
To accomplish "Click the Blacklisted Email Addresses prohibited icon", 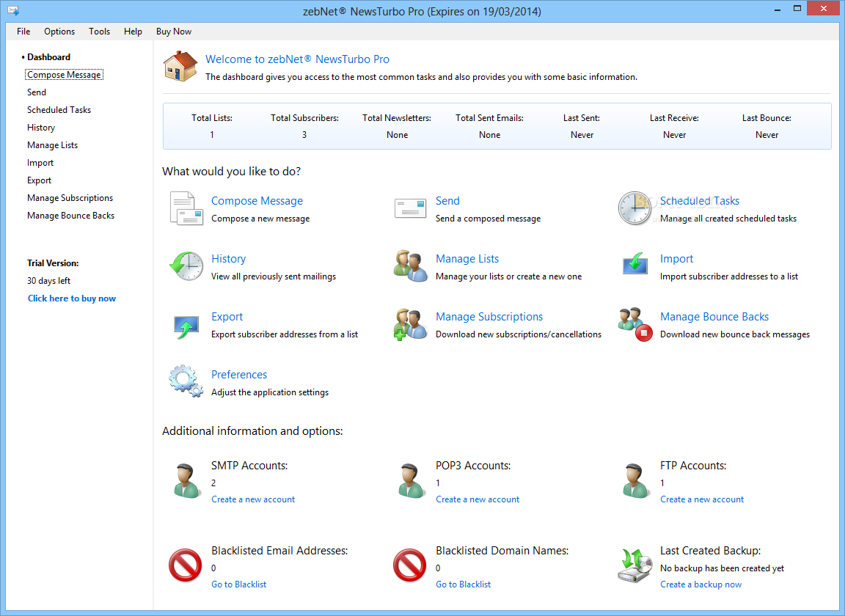I will [185, 565].
